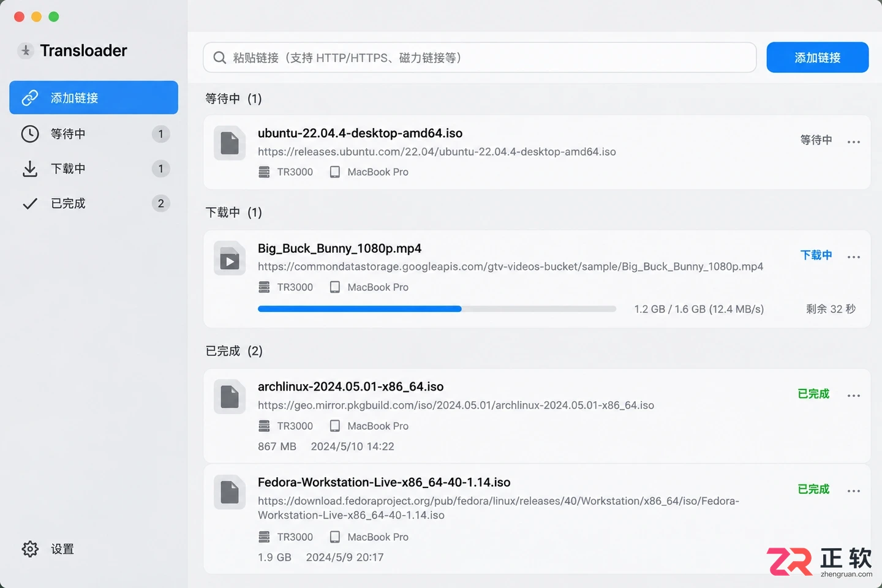Viewport: 882px width, 588px height.
Task: Click the gear icon beside 设置
Action: coord(30,549)
